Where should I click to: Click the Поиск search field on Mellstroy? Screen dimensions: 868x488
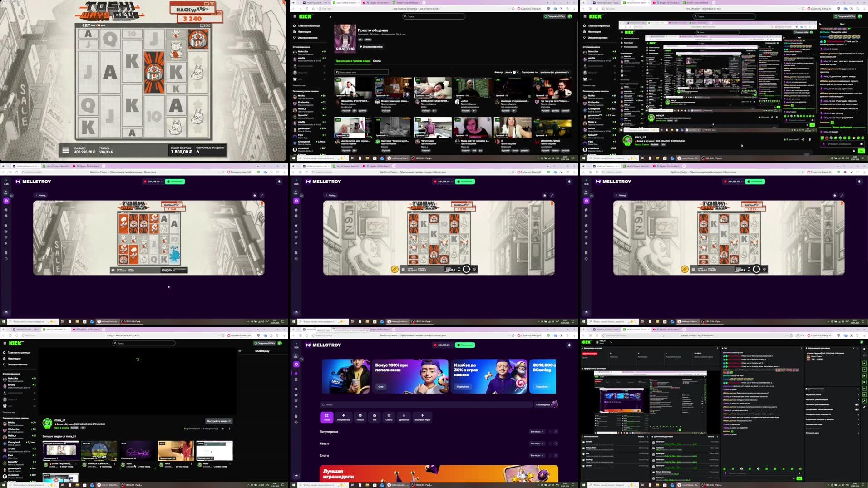[386, 405]
